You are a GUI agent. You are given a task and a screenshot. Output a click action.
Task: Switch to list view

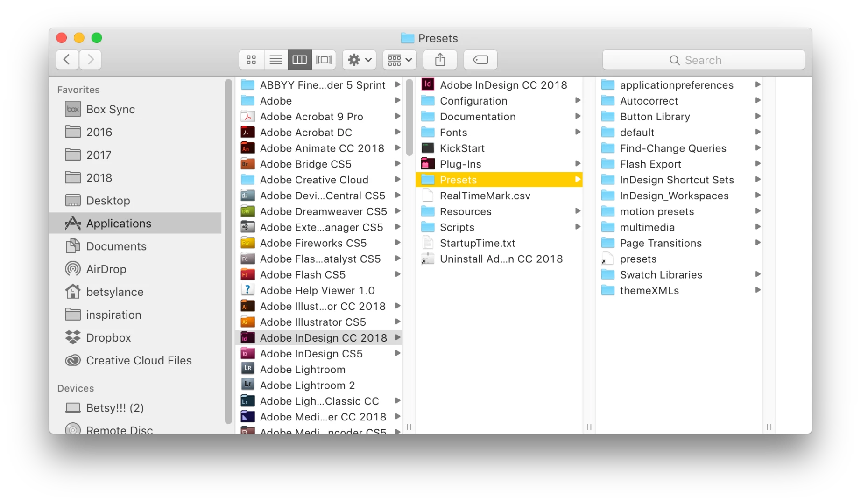point(276,60)
